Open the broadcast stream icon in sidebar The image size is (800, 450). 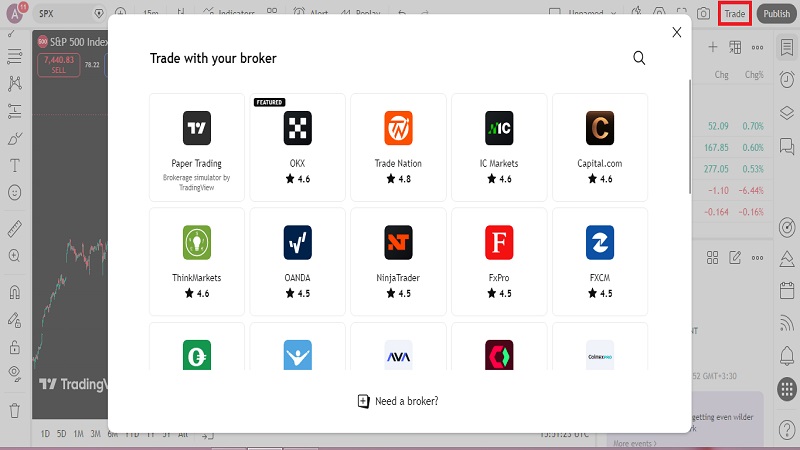tap(787, 323)
